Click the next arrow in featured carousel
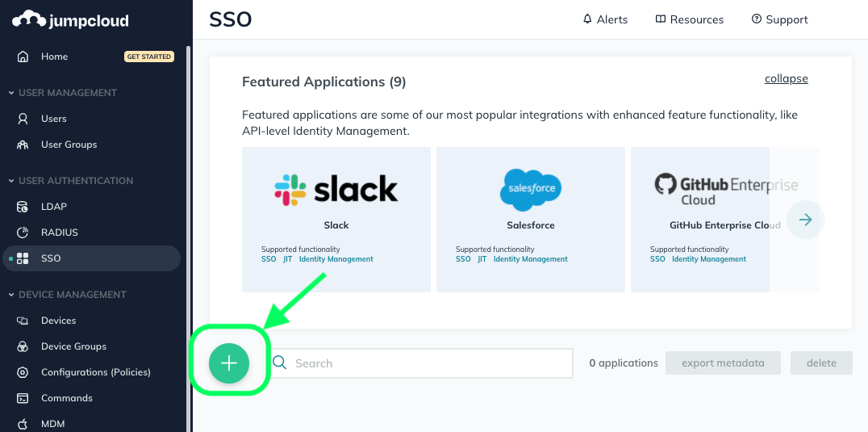 (805, 220)
